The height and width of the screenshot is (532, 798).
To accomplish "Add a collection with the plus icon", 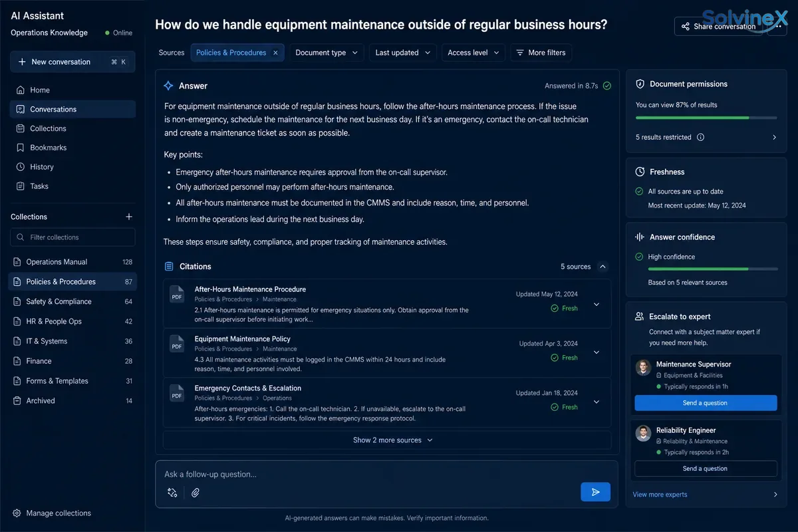I will point(129,217).
